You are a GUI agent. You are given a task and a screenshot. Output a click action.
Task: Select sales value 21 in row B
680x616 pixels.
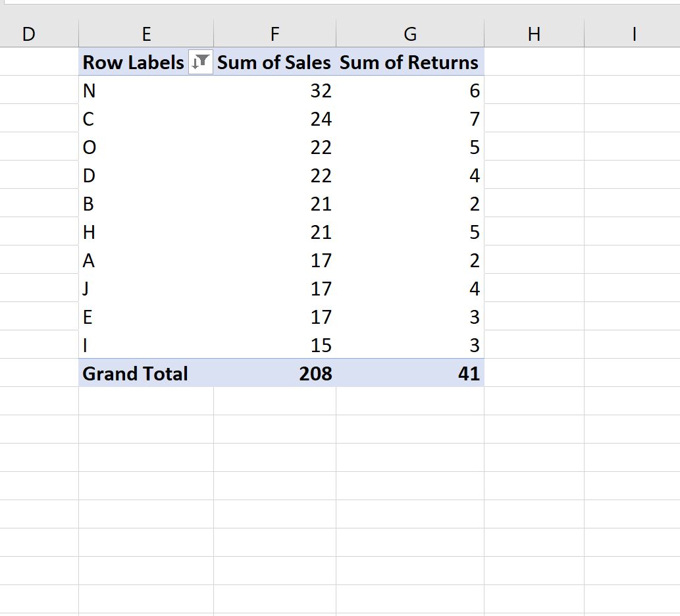tap(275, 203)
